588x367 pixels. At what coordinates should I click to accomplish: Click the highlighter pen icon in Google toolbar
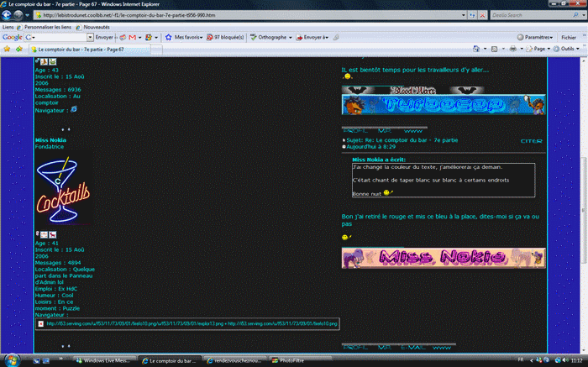pos(336,37)
